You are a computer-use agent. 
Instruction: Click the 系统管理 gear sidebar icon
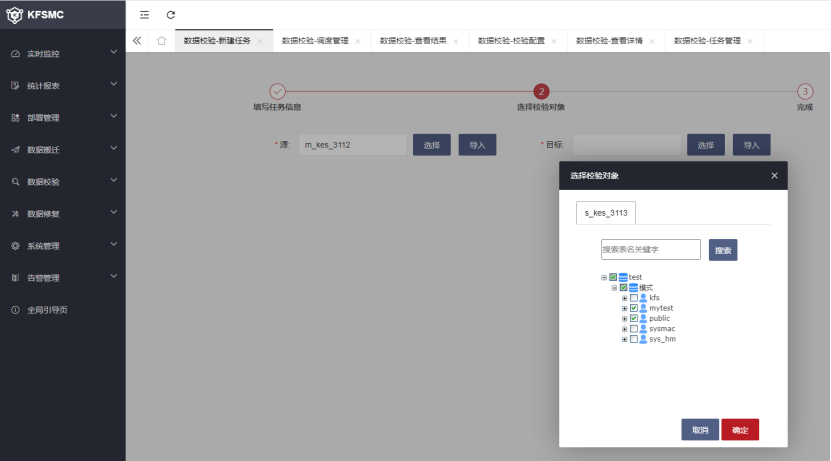tap(15, 246)
